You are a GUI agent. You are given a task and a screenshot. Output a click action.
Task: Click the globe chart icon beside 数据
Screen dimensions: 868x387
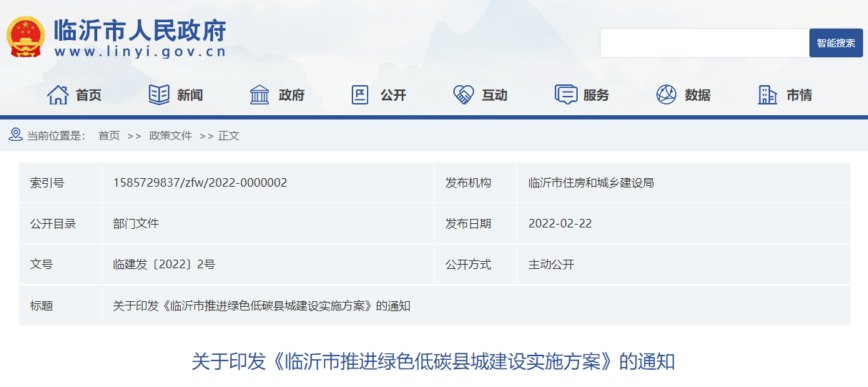pyautogui.click(x=666, y=94)
